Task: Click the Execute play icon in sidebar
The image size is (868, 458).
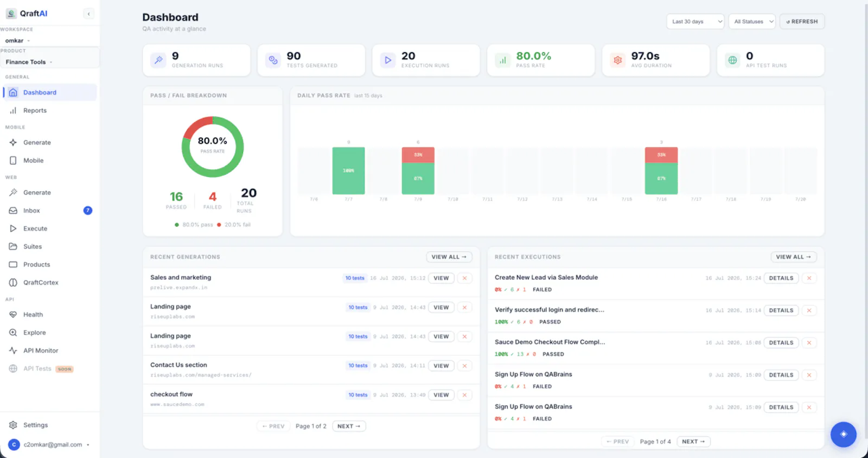Action: click(x=13, y=228)
